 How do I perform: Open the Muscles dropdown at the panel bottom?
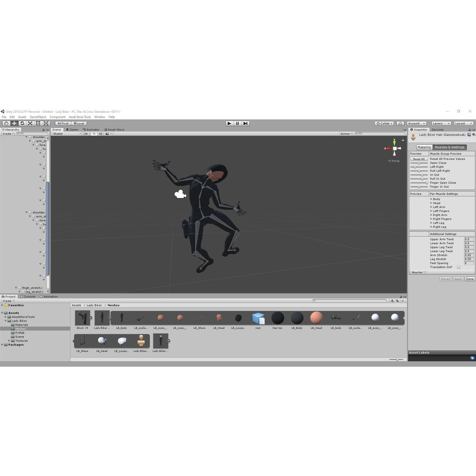point(418,272)
